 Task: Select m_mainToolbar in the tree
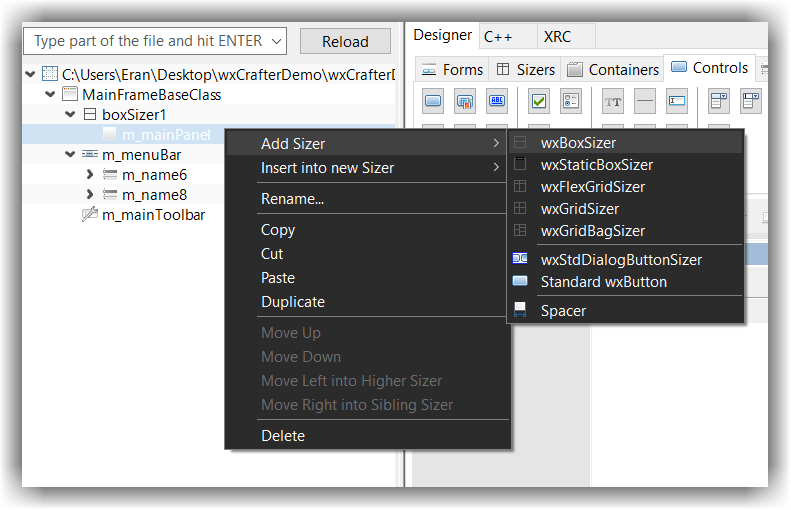(x=152, y=215)
